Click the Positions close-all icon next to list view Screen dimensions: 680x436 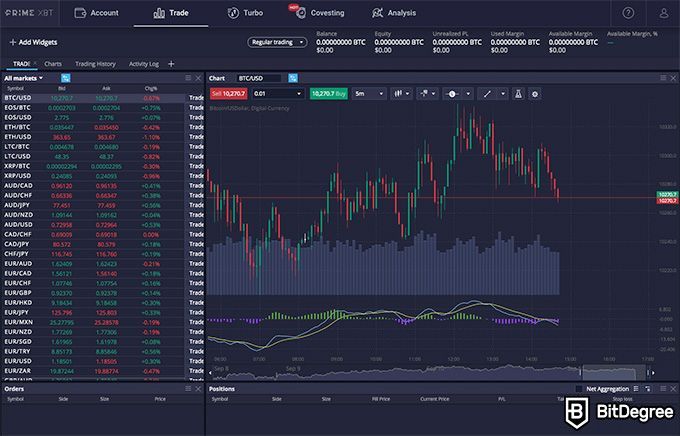tap(647, 389)
